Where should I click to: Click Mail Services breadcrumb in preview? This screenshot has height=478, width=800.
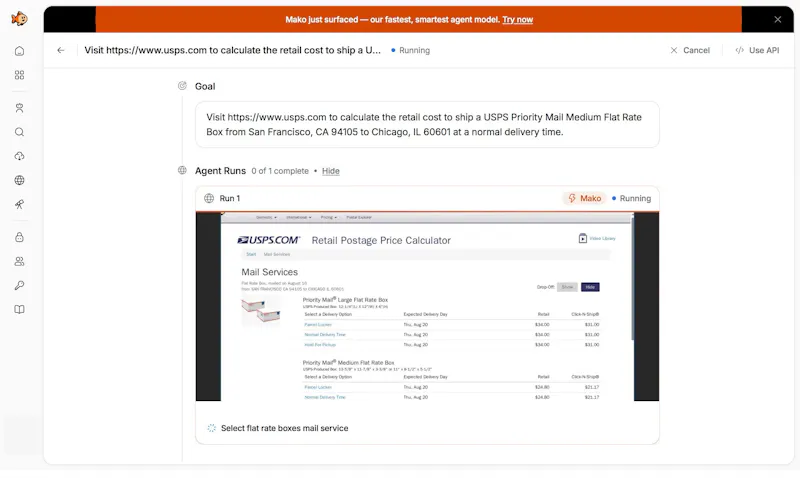pos(277,254)
